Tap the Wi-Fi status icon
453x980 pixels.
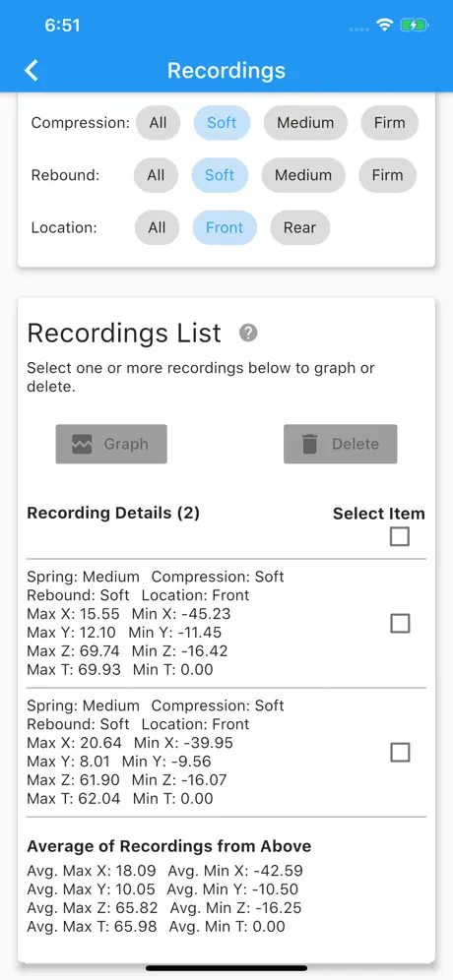click(x=384, y=25)
